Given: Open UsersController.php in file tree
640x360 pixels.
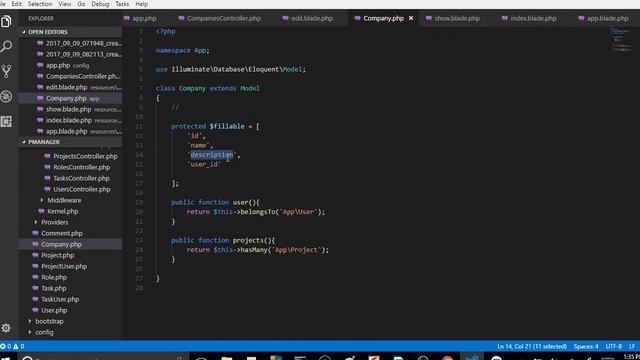Looking at the screenshot, I should click(82, 189).
